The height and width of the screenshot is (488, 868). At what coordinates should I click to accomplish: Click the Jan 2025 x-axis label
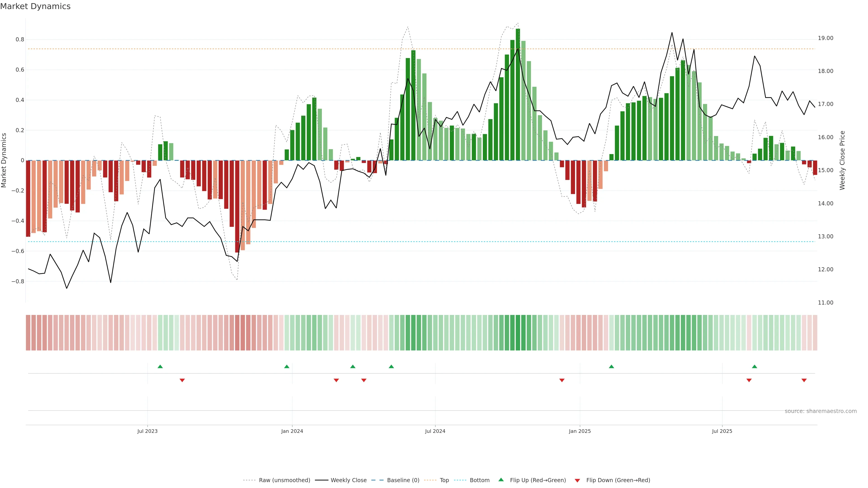click(580, 431)
